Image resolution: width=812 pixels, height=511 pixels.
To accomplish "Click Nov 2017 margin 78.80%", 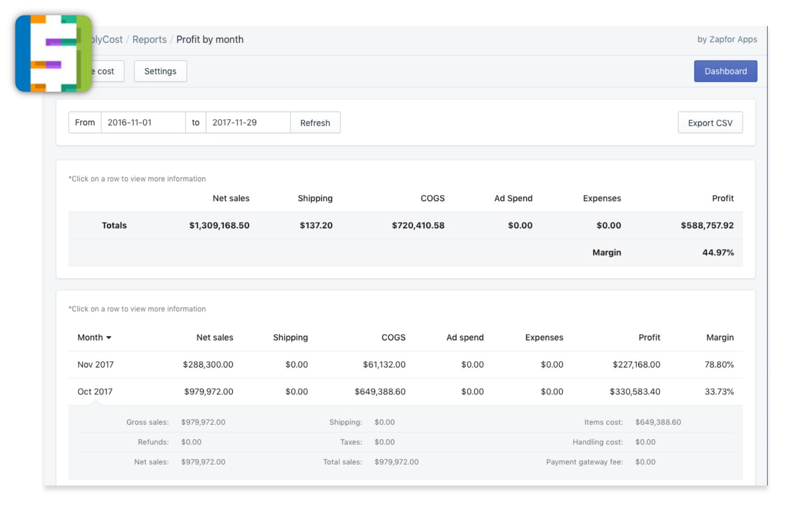I will click(719, 365).
